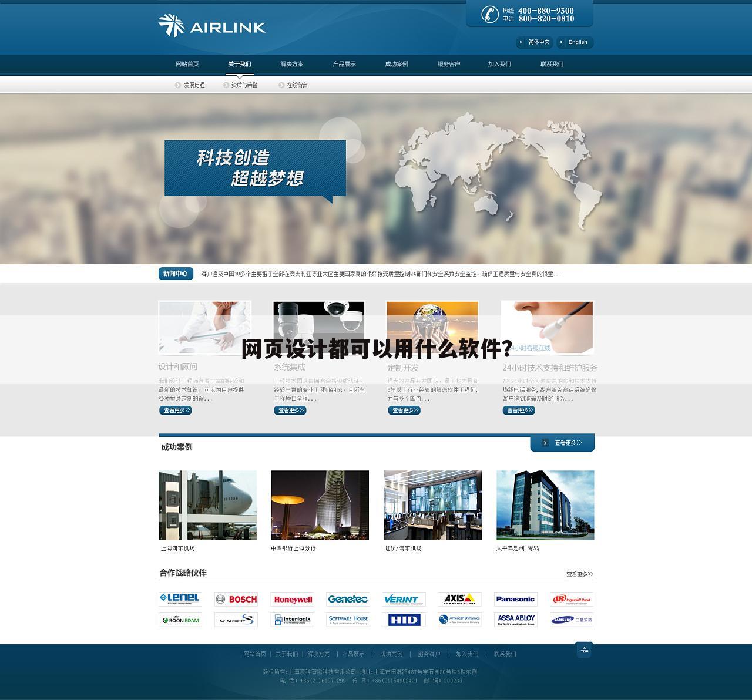The image size is (752, 700).
Task: Open the 解决方案 nav item
Action: [x=292, y=64]
